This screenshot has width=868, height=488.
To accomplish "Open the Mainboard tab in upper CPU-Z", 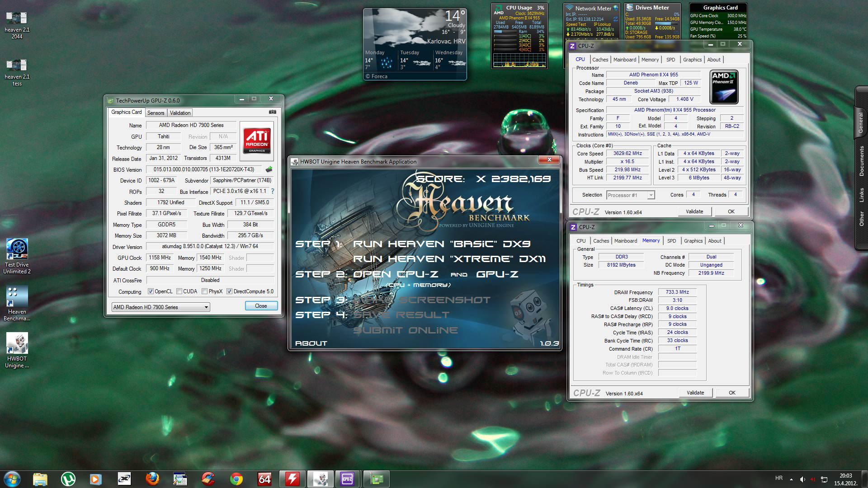I will click(624, 60).
